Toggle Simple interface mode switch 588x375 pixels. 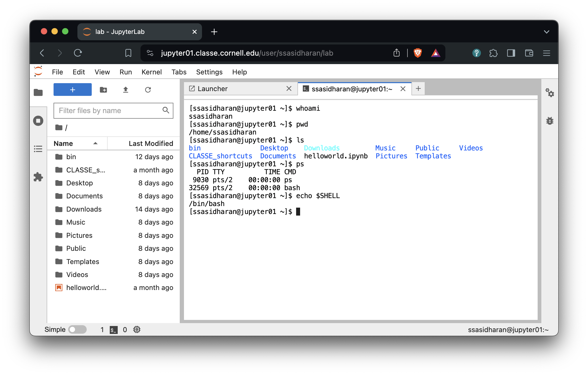[x=77, y=329]
